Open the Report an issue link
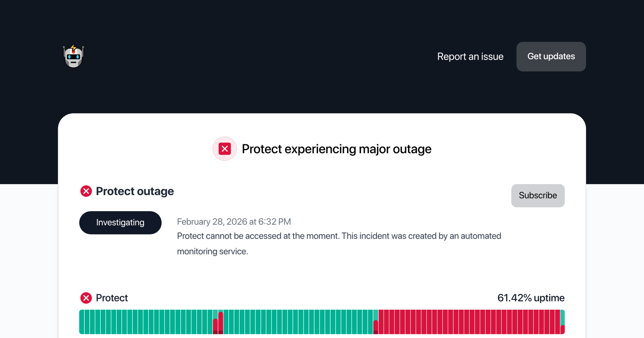 point(470,57)
